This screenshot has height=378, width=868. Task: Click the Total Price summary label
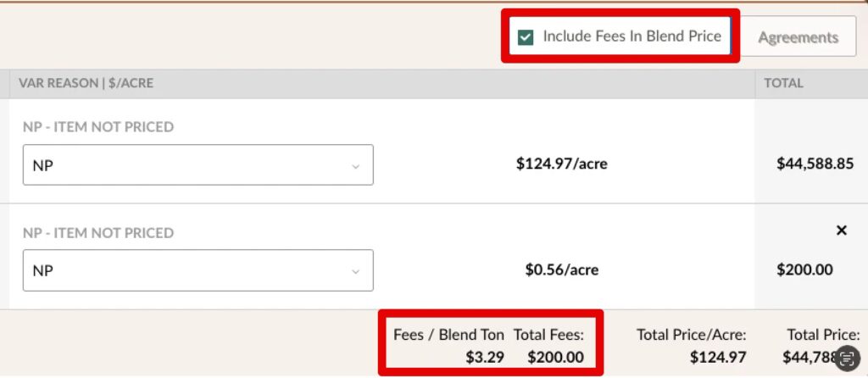point(823,335)
